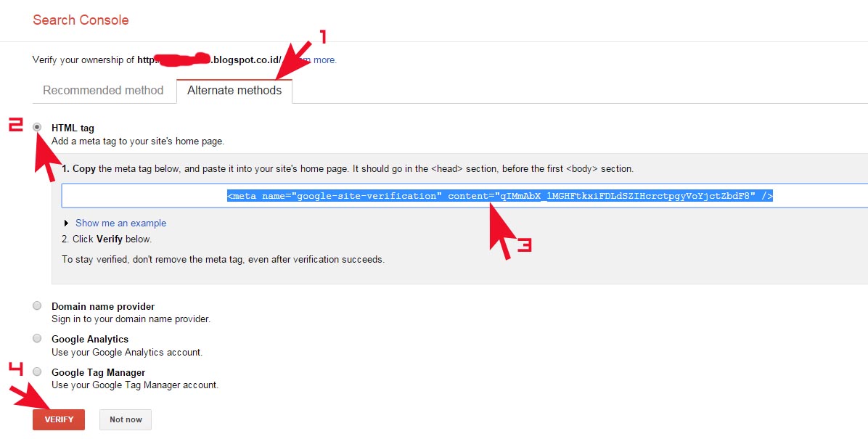Click the red VERIFY button
868x439 pixels.
coord(59,419)
